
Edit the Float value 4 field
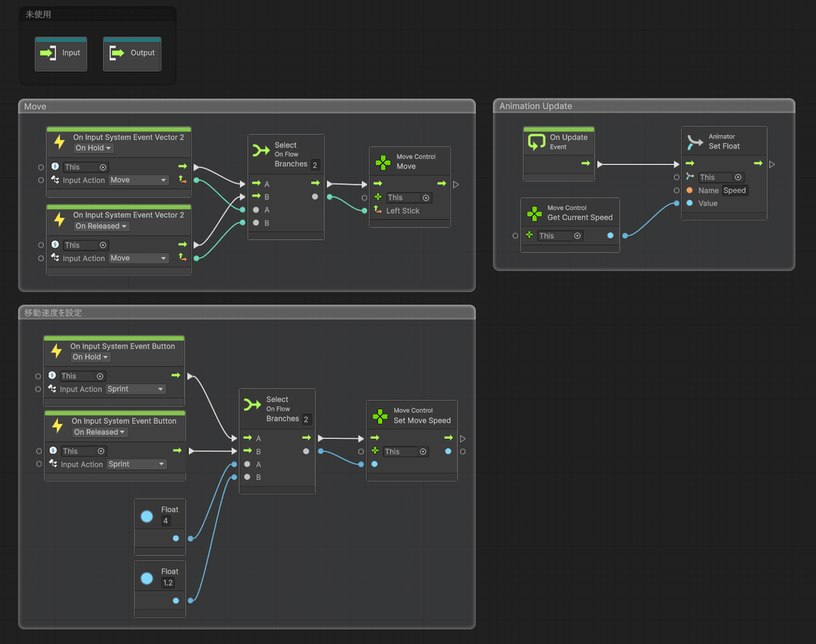tap(166, 521)
